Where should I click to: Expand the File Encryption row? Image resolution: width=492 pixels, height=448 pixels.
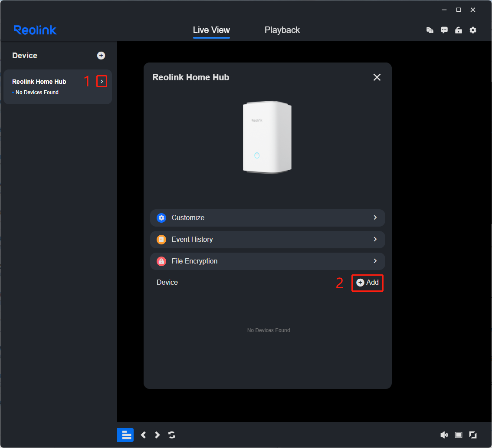(x=375, y=261)
